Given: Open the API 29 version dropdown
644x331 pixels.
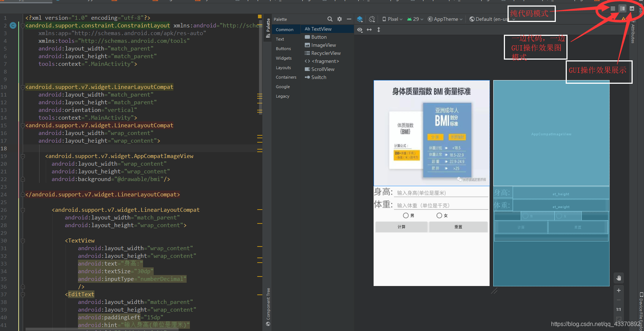Looking at the screenshot, I should tap(415, 19).
